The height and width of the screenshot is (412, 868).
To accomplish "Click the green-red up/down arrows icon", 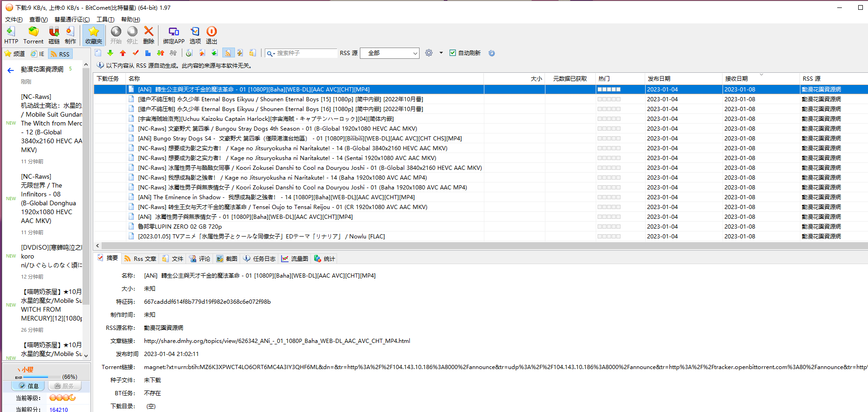I will click(x=160, y=53).
